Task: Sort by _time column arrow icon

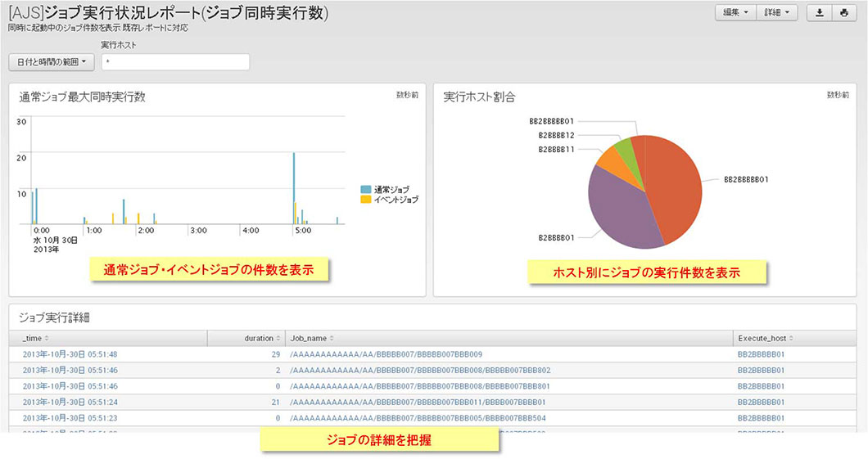Action: tap(46, 338)
